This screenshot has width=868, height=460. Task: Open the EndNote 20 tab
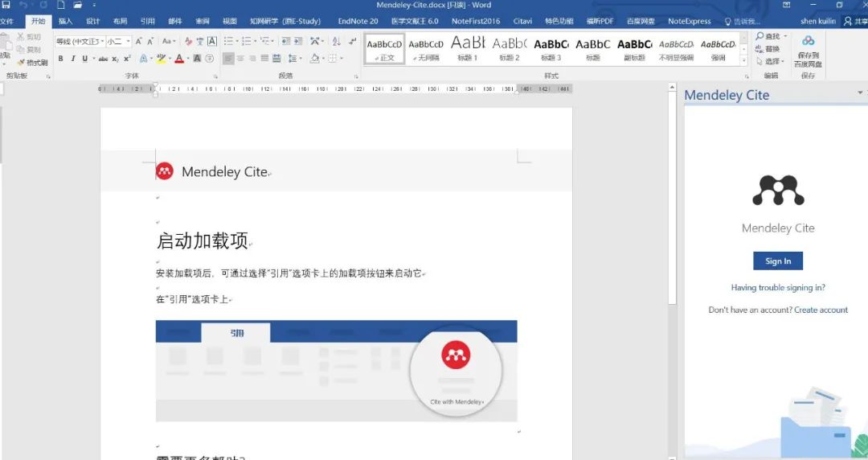tap(358, 21)
